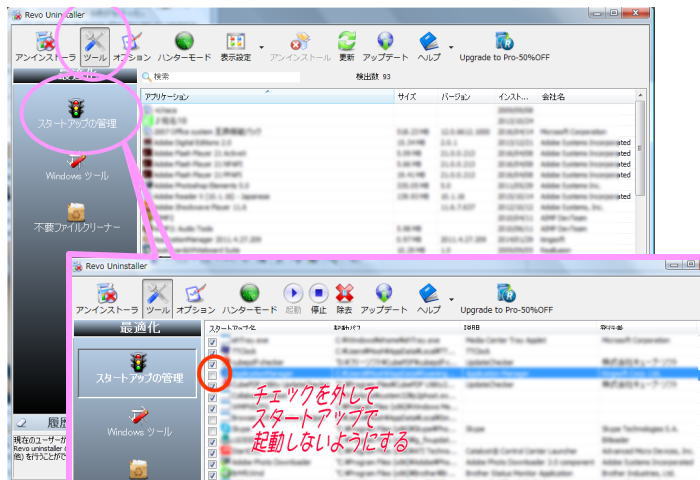Image resolution: width=700 pixels, height=480 pixels.
Task: Open 不要ファイルクリーナー in the sidebar
Action: [77, 219]
